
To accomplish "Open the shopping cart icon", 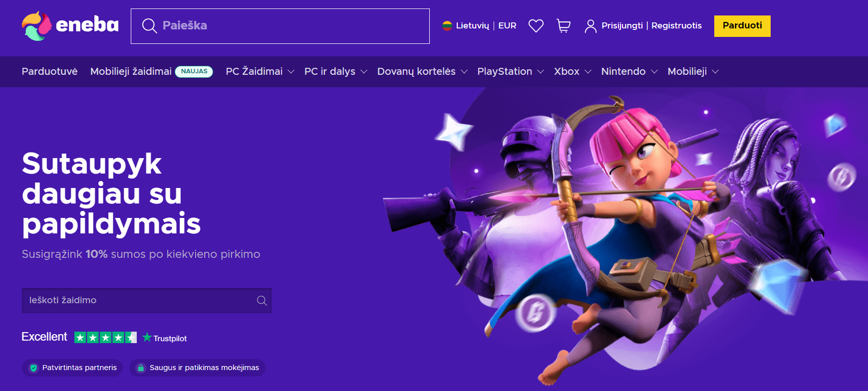I will pos(564,26).
